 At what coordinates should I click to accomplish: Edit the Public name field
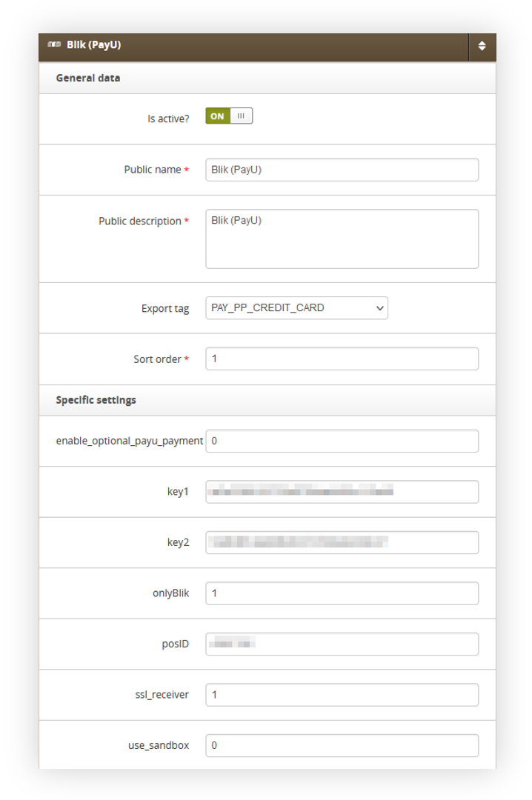tap(342, 170)
